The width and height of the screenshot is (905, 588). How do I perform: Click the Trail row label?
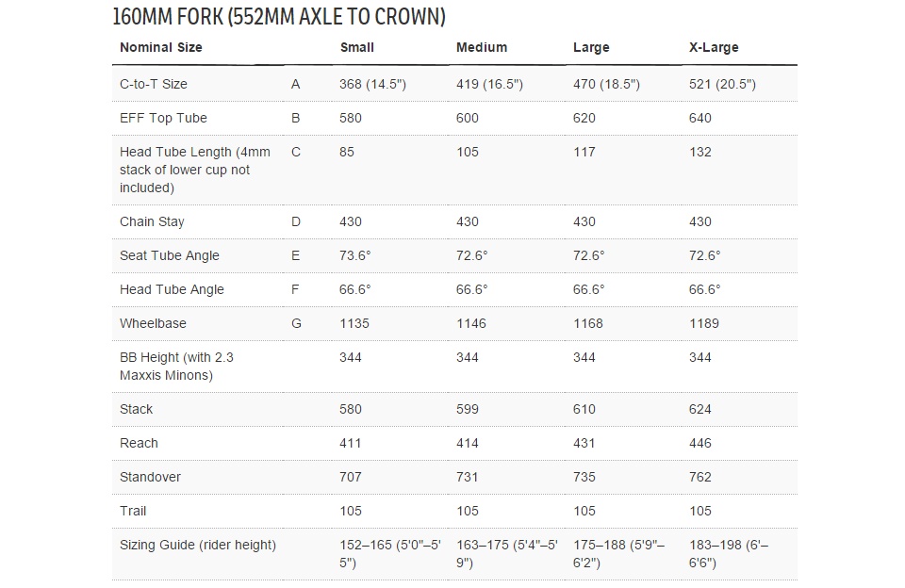point(133,511)
